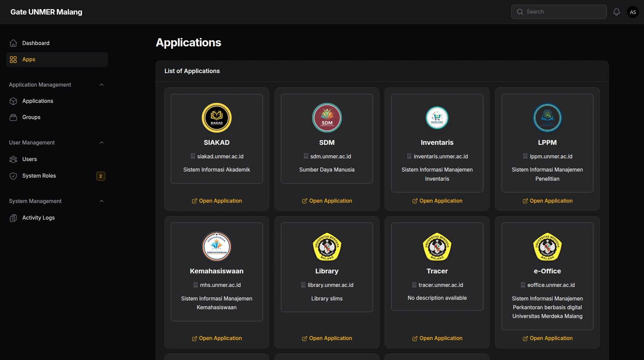This screenshot has height=360, width=644.
Task: Click the e-Office application logo
Action: [548, 246]
